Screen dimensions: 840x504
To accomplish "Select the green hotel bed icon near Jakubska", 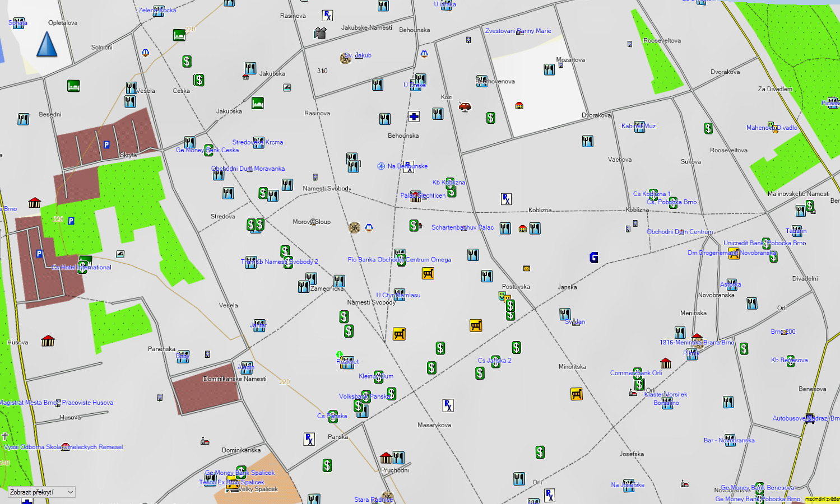I will coord(257,103).
